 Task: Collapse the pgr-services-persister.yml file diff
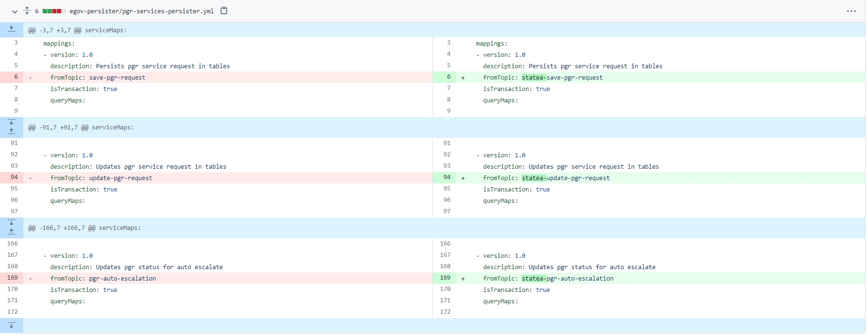14,11
